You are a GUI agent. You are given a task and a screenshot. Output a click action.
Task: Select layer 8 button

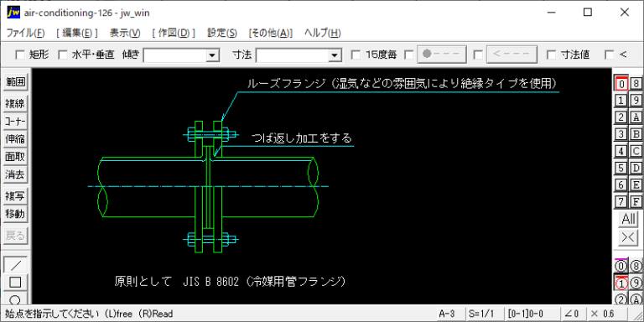636,83
